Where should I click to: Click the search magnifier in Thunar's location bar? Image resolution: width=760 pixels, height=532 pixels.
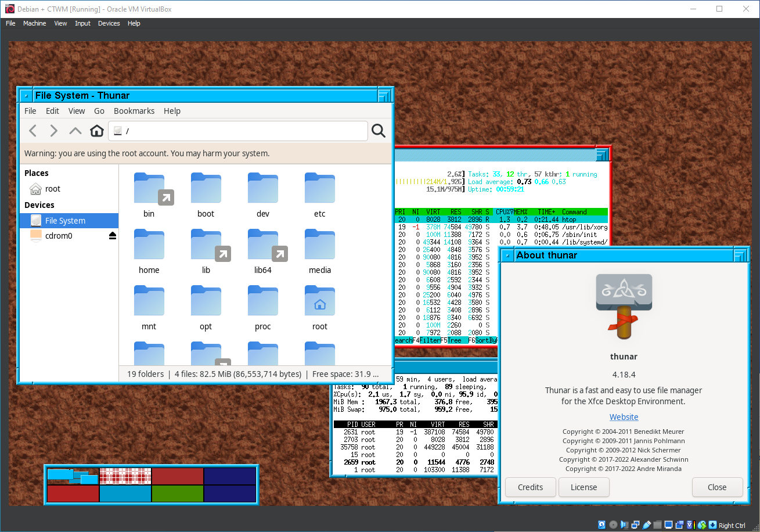click(x=379, y=131)
